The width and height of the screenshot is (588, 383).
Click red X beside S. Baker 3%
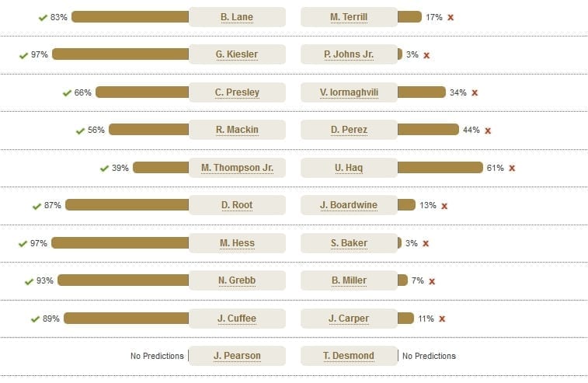pyautogui.click(x=426, y=243)
